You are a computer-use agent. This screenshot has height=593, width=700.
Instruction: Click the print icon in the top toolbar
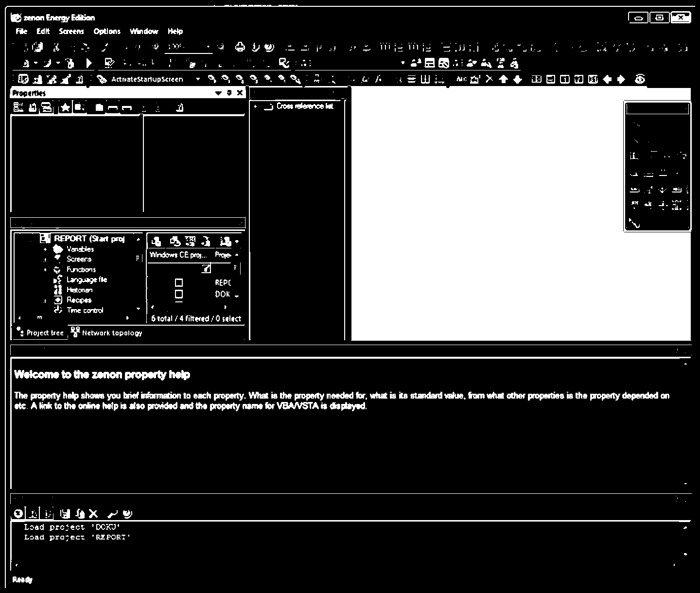pos(240,47)
